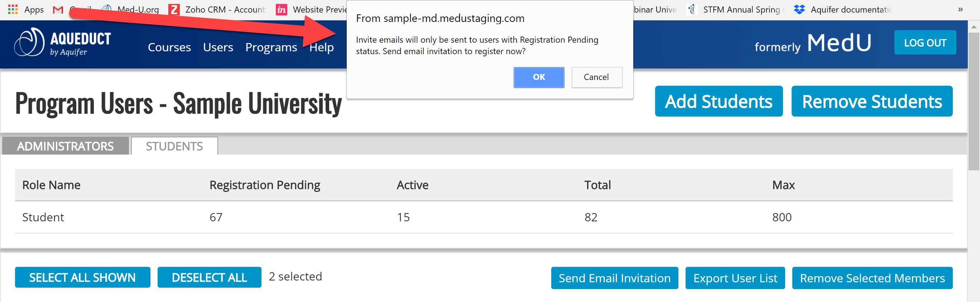Expand the hidden bookmarks chevron
This screenshot has height=302, width=980.
tap(960, 10)
